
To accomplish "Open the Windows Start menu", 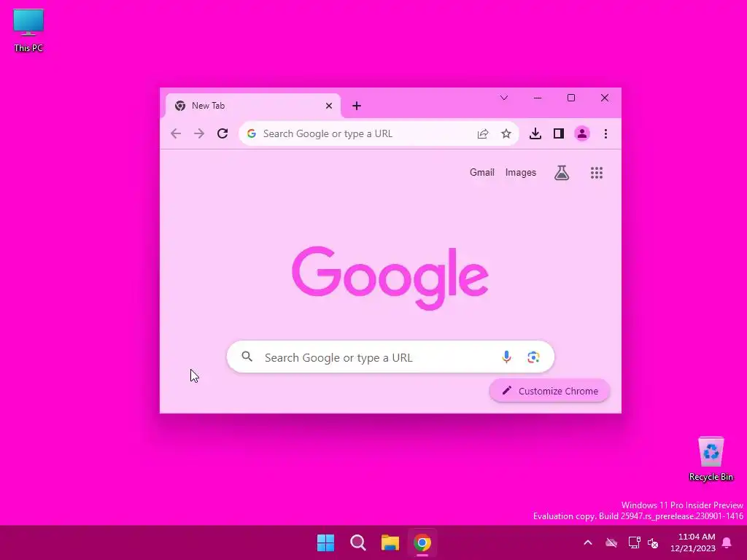I will click(x=326, y=542).
